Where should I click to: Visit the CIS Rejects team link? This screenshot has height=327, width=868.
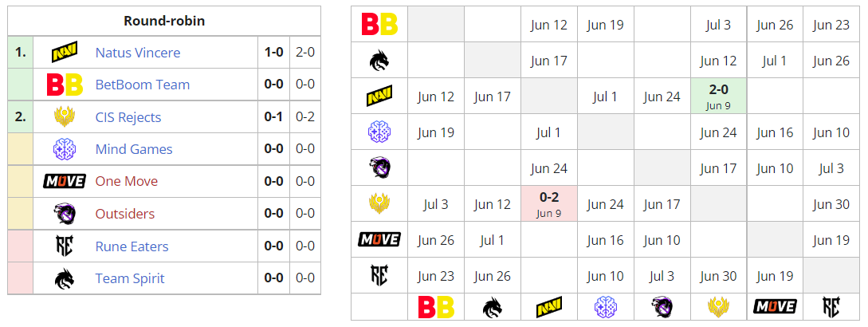128,117
